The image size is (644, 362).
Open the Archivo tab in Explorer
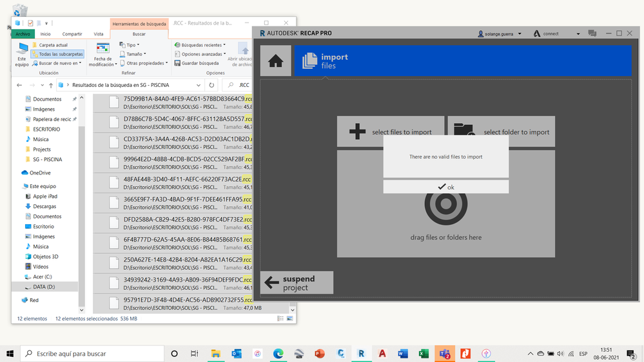pyautogui.click(x=23, y=34)
